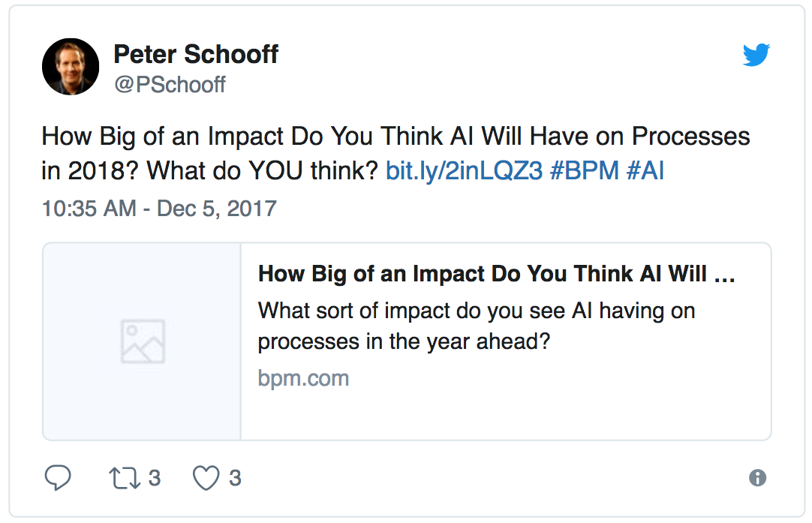Open the #BPM hashtag

click(584, 171)
